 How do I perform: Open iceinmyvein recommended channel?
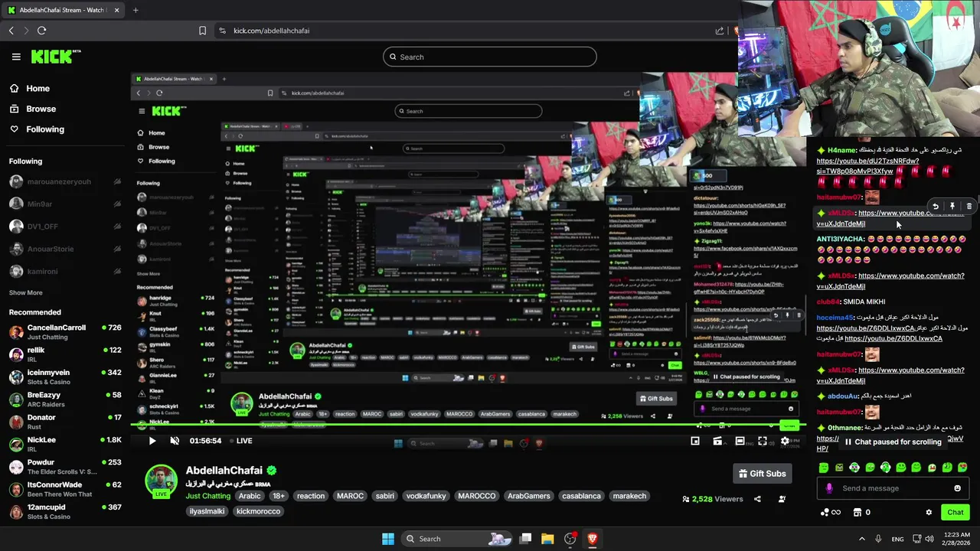click(x=65, y=377)
